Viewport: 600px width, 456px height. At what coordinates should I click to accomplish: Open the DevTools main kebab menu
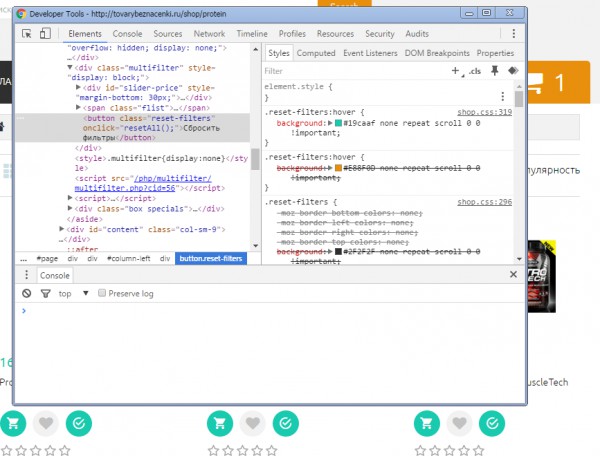click(x=514, y=34)
